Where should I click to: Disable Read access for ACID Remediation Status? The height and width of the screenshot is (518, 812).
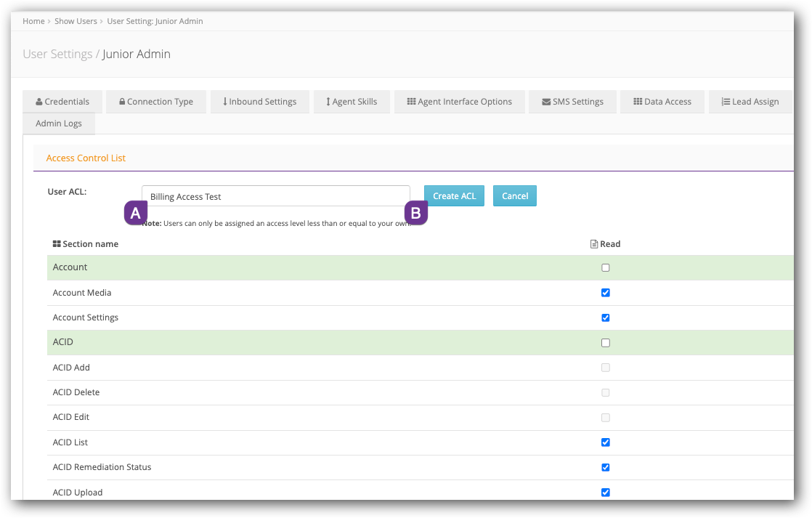(x=605, y=467)
